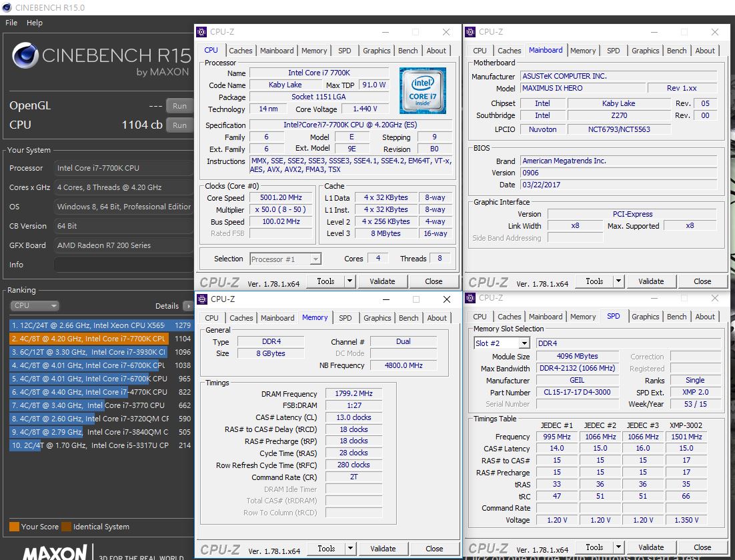The image size is (735, 560).
Task: Click the DRAM Frequency 1799.2 MHz value
Action: point(353,393)
